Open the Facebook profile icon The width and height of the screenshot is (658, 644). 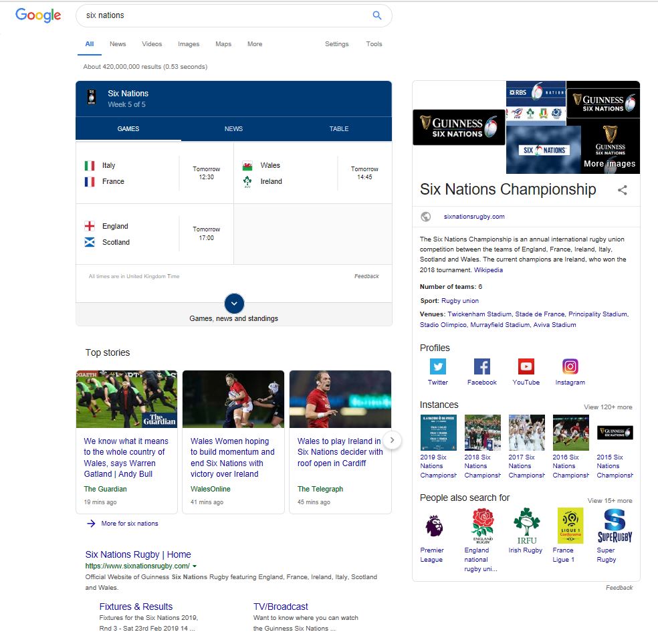point(481,366)
